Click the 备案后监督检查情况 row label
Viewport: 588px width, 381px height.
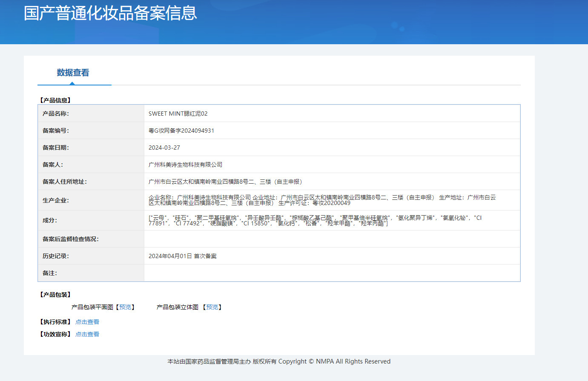click(x=71, y=239)
